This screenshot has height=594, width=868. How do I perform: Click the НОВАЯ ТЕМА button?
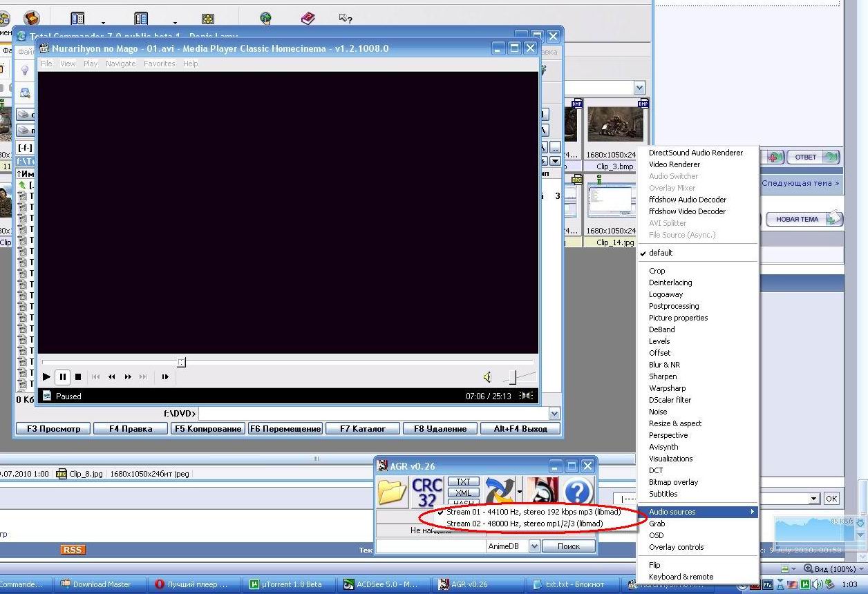804,219
